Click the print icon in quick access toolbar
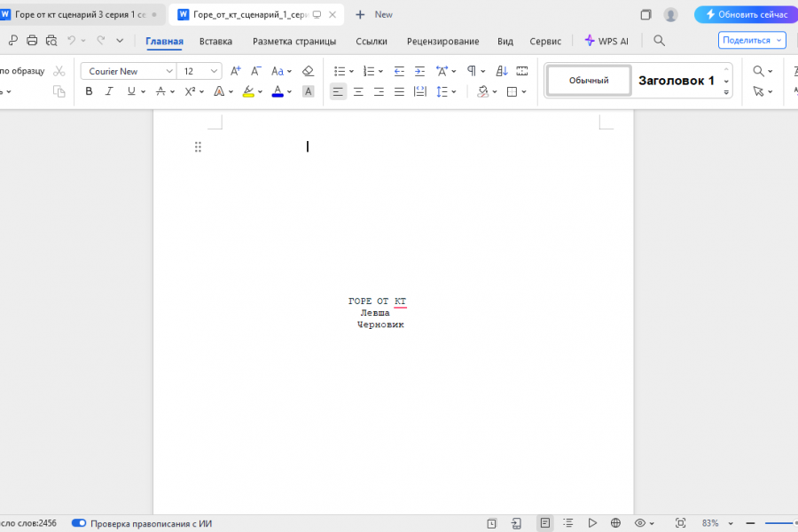The height and width of the screenshot is (532, 798). (32, 40)
